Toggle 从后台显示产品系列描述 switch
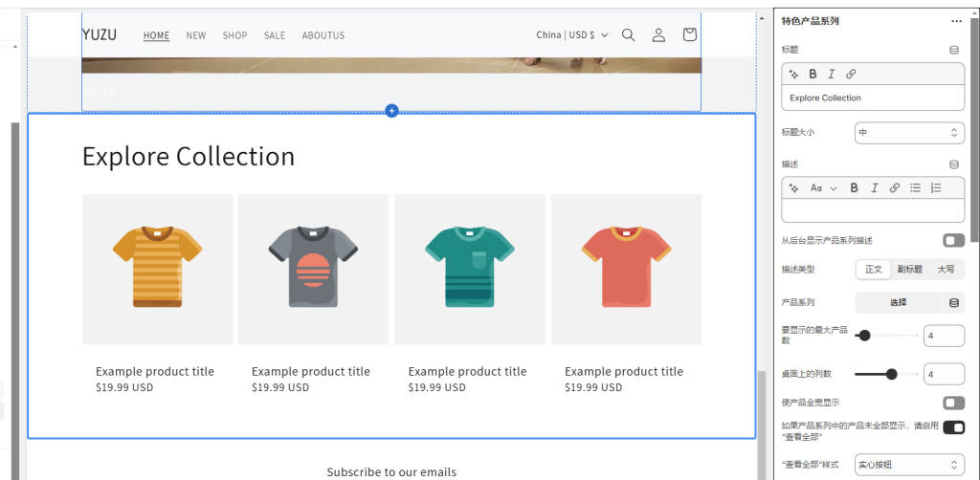This screenshot has height=480, width=980. pyautogui.click(x=953, y=240)
